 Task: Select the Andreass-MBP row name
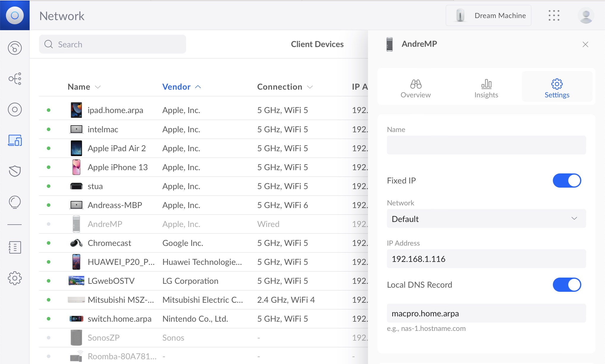[115, 205]
